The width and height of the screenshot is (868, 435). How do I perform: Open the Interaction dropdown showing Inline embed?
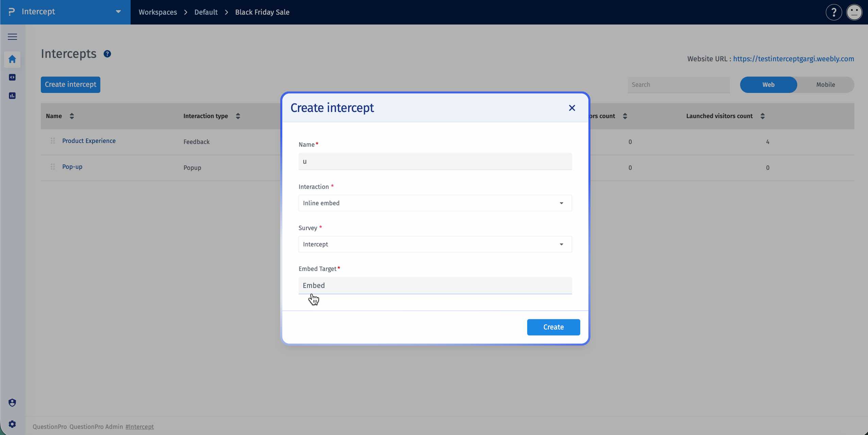point(435,203)
